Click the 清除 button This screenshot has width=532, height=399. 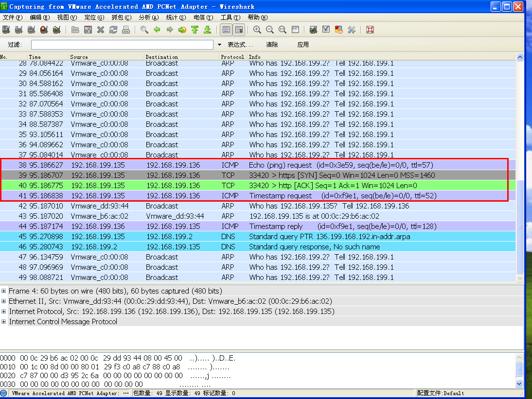tap(272, 45)
